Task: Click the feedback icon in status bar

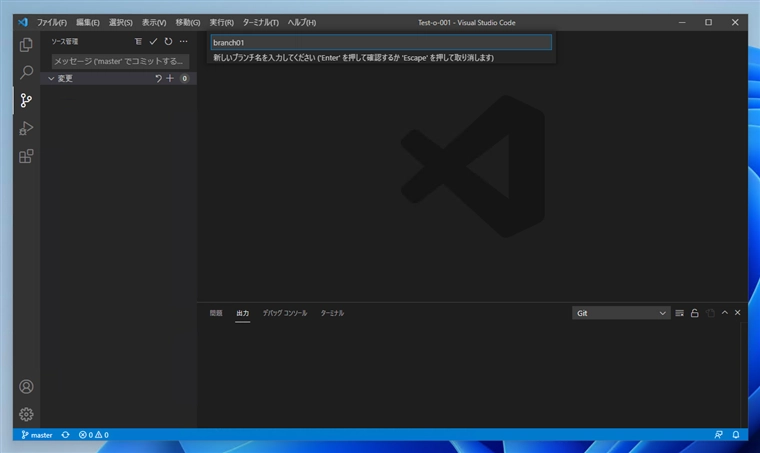Action: (x=718, y=435)
